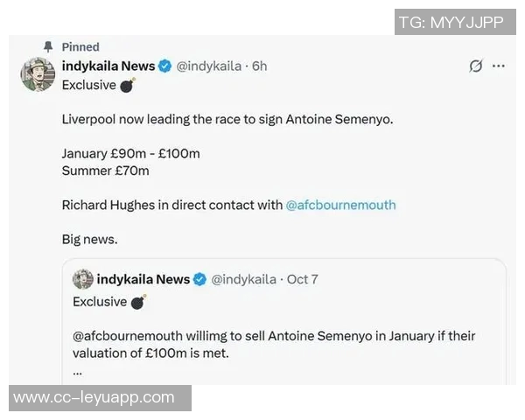This screenshot has width=525, height=420.
Task: Open the main tweet's indykaila profile avatar
Action: [38, 75]
